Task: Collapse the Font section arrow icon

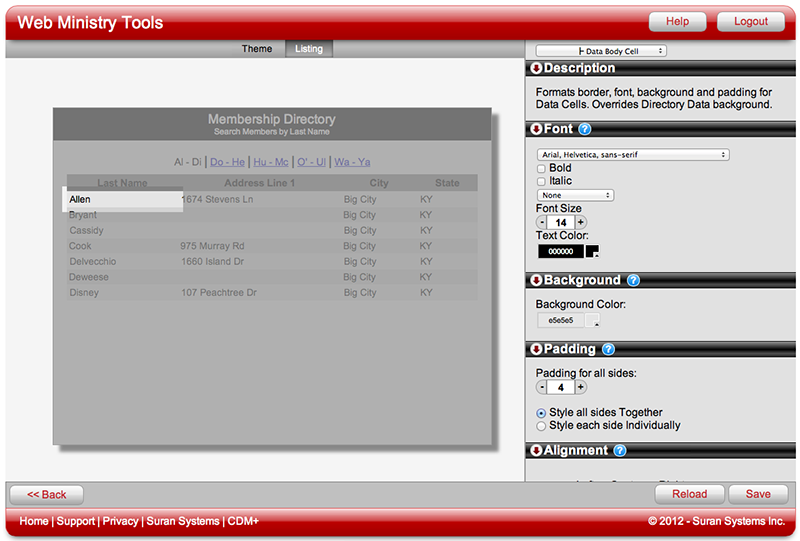Action: point(536,129)
